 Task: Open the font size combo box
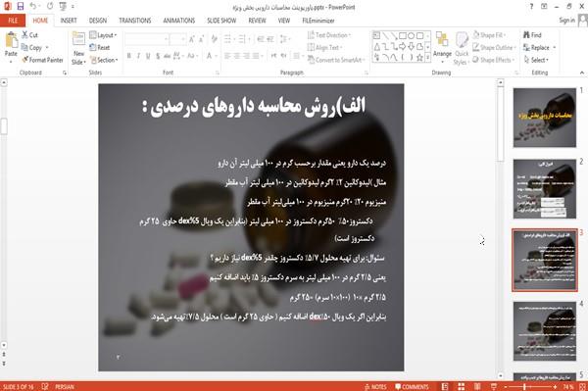(177, 39)
